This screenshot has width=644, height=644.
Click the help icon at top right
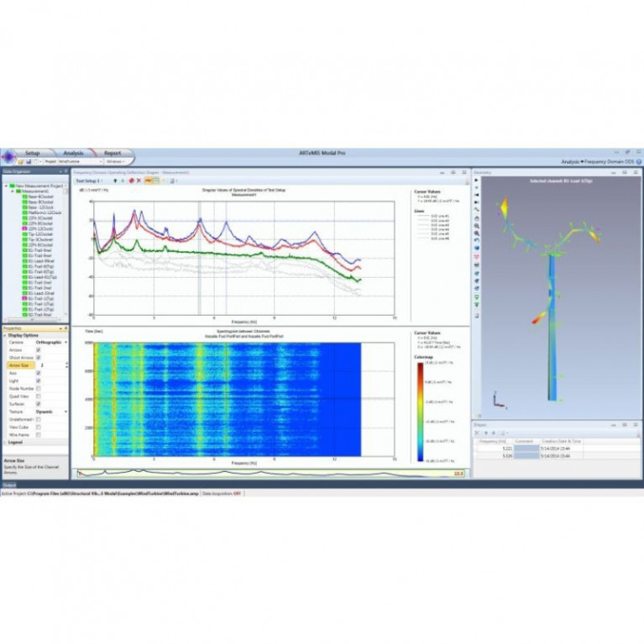tap(639, 161)
